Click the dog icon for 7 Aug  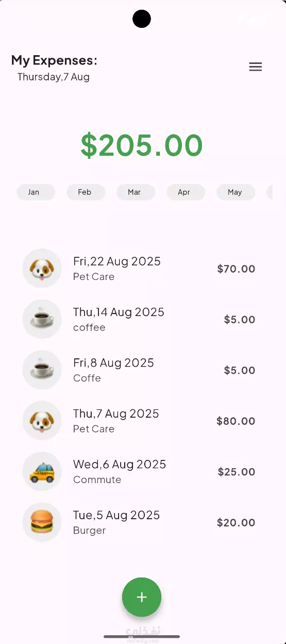[x=42, y=421]
